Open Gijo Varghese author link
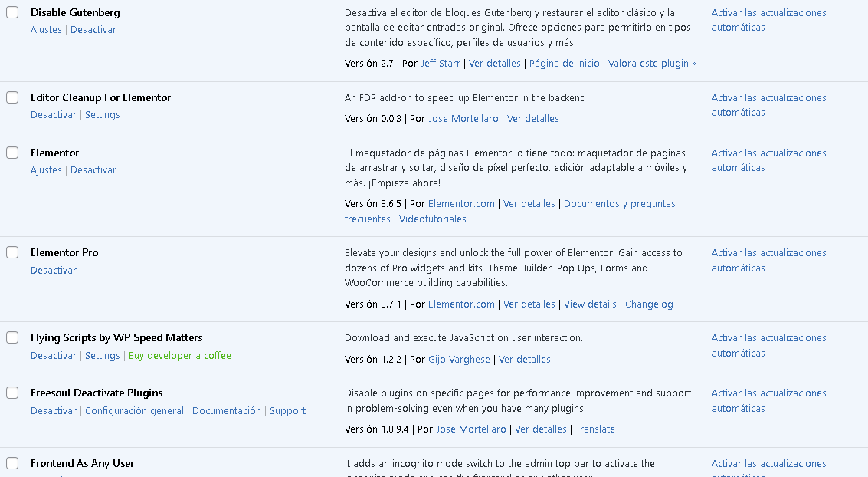Image resolution: width=868 pixels, height=477 pixels. coord(459,360)
